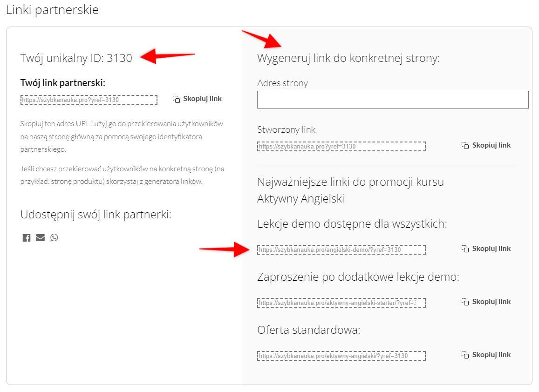Click the Lekcje demo dostępne dla wszystkich heading

click(352, 224)
